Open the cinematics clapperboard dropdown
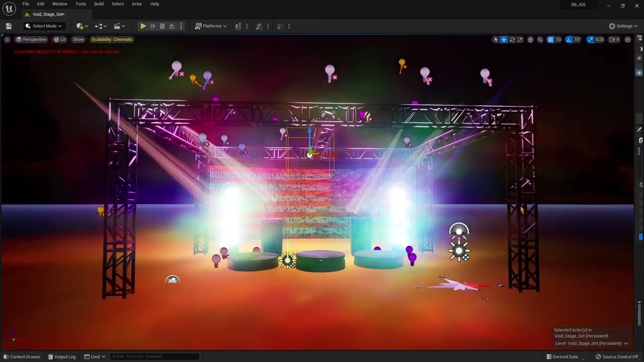644x362 pixels. 119,26
